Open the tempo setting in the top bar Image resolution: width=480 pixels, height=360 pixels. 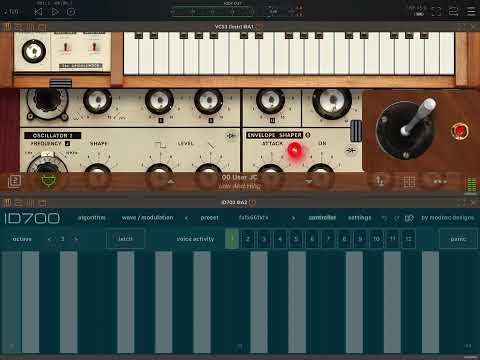[12, 12]
